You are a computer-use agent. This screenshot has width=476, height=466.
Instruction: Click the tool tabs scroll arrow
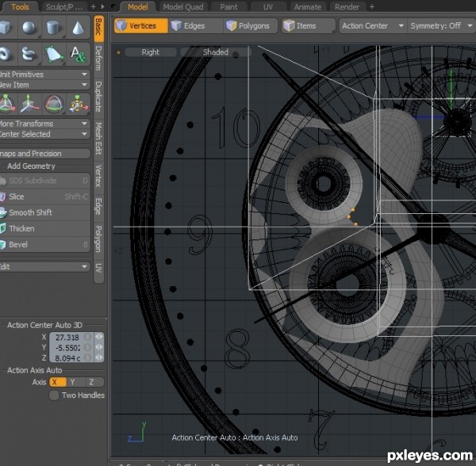coord(102,6)
